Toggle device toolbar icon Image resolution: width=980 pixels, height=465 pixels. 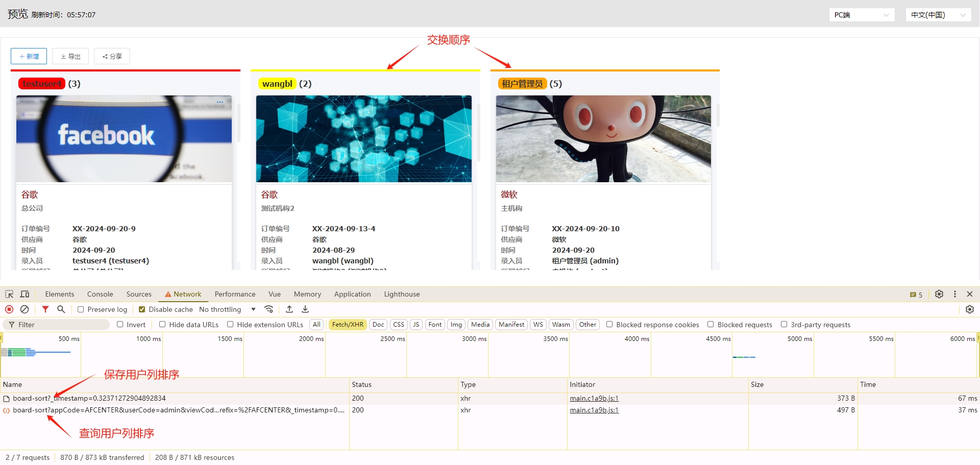click(x=24, y=295)
